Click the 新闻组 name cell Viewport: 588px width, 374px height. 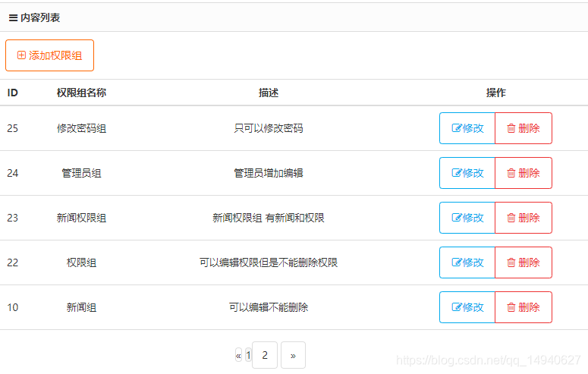(81, 307)
